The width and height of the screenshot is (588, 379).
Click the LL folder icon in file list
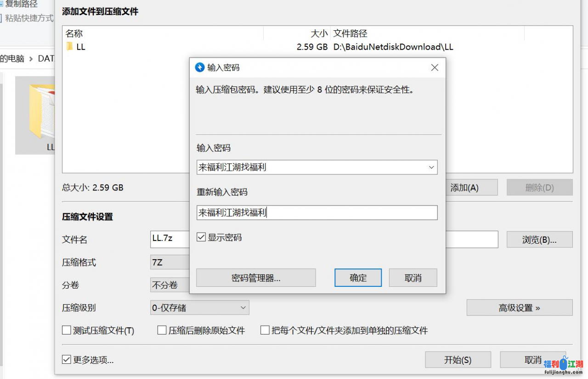pos(69,47)
